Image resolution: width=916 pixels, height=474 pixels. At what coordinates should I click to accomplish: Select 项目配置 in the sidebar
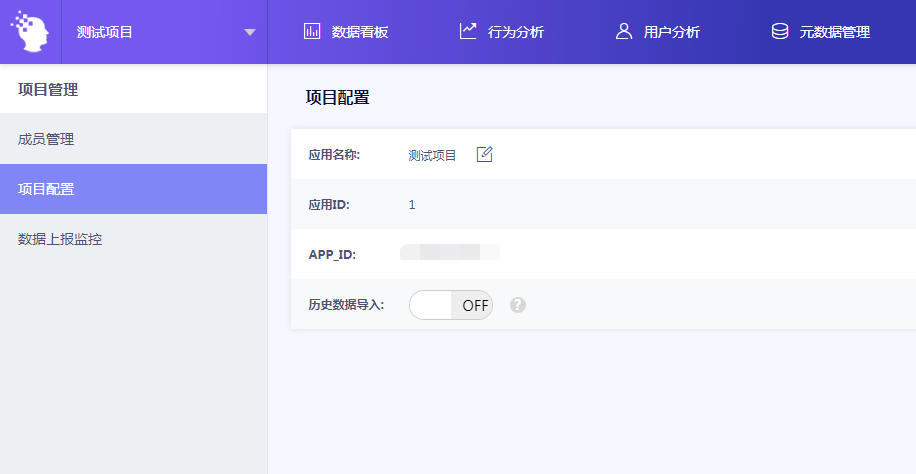(46, 189)
